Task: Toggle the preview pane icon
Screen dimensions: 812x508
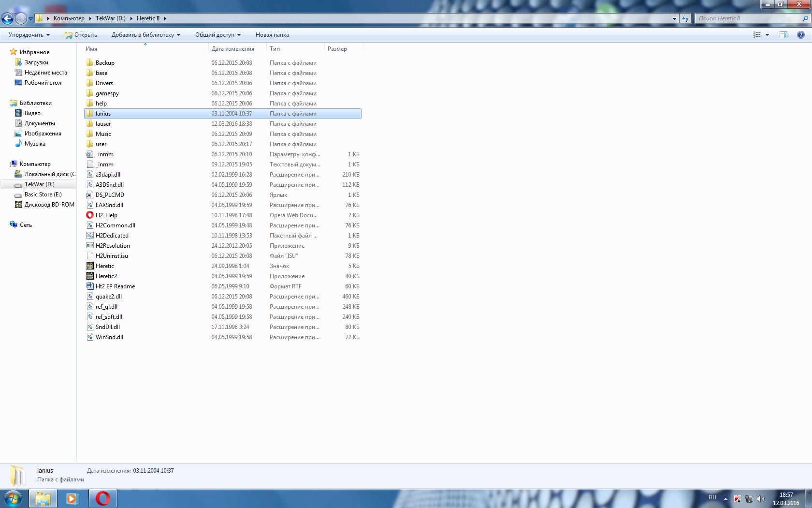Action: pyautogui.click(x=783, y=35)
